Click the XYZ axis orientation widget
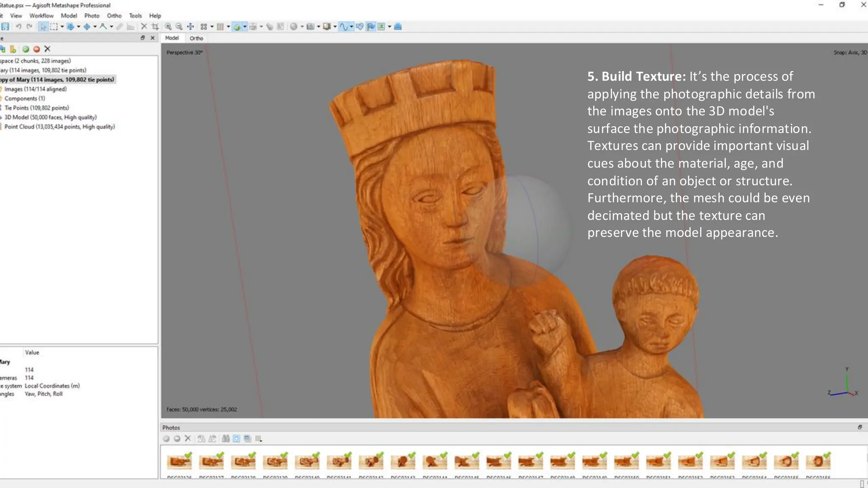 (x=843, y=383)
